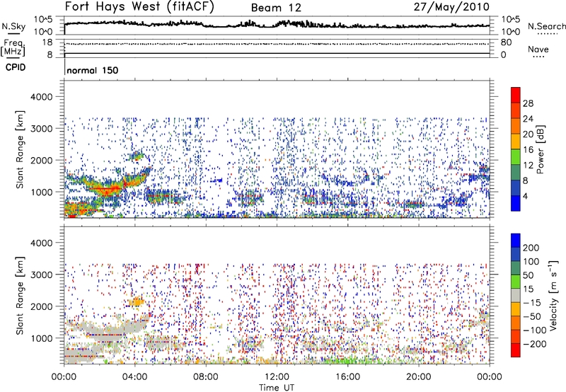Click the '08:00' time tick label
566x392 pixels.
pos(206,377)
